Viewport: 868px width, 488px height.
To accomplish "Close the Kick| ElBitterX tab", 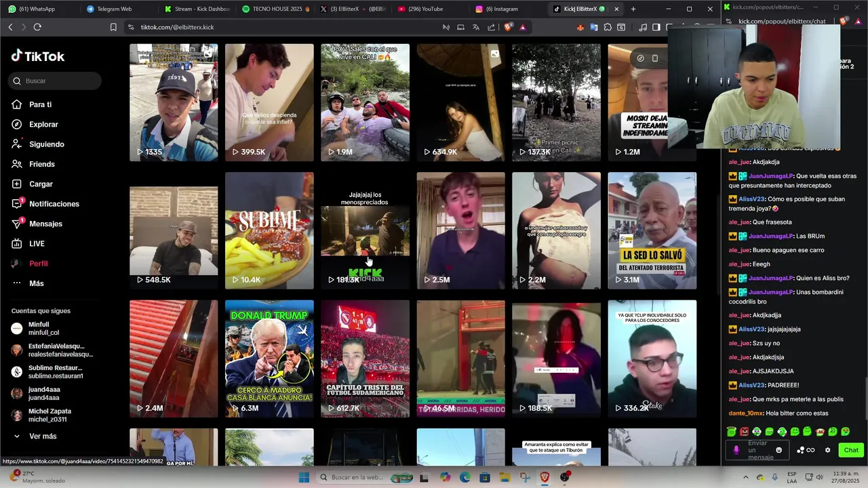I will click(616, 9).
